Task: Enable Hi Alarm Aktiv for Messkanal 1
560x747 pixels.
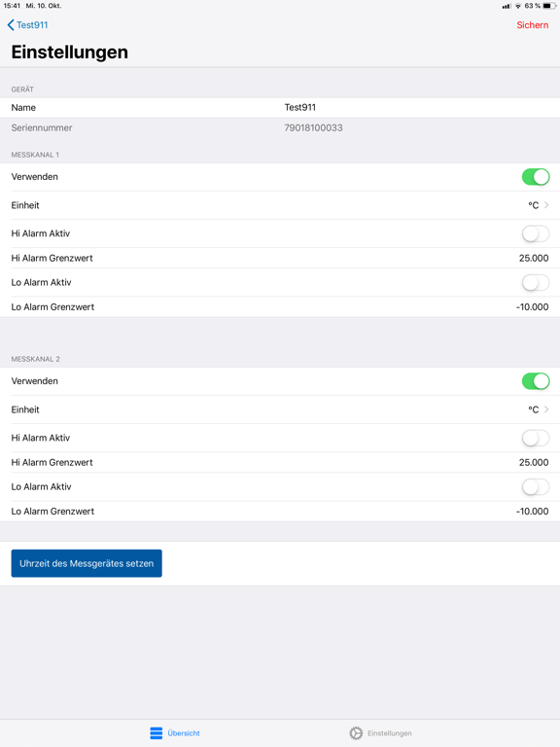Action: 536,233
